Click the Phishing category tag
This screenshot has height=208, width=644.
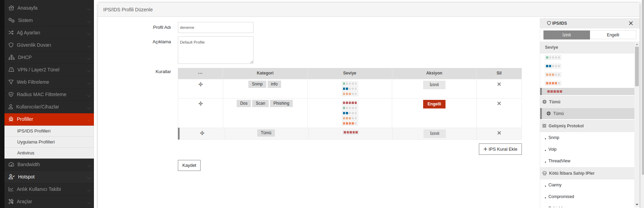point(281,104)
